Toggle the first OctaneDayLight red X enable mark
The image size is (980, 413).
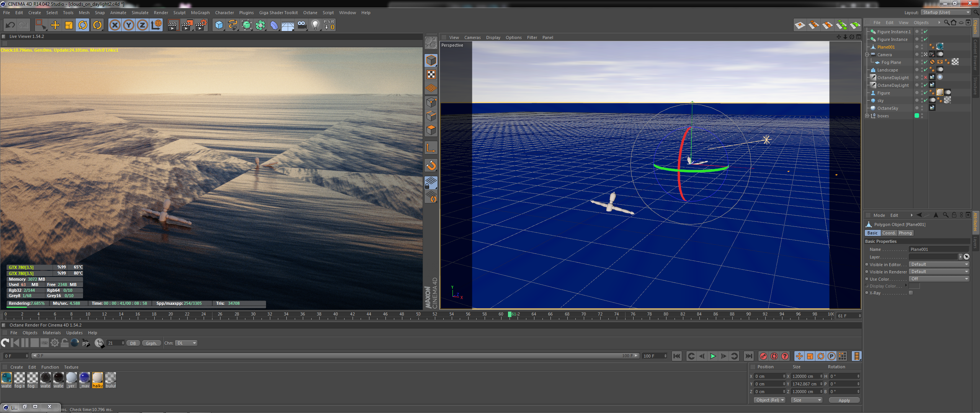click(926, 78)
